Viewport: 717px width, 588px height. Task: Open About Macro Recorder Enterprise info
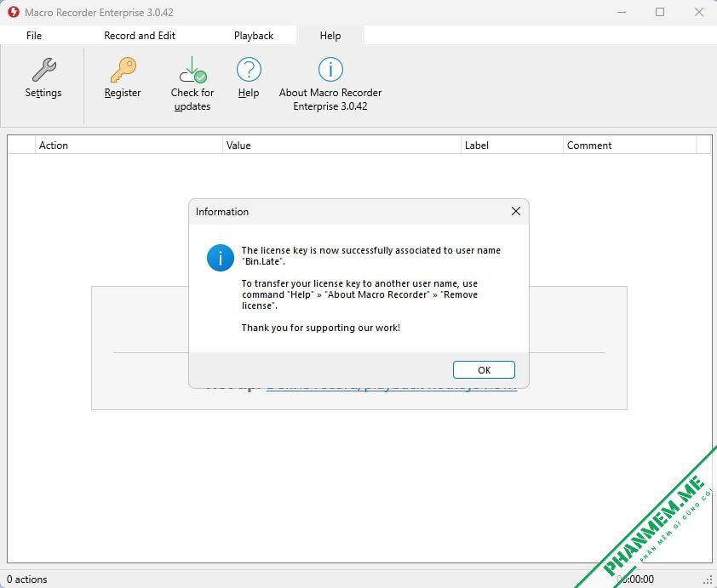(330, 85)
